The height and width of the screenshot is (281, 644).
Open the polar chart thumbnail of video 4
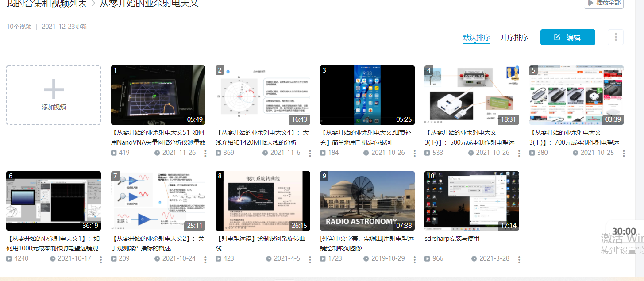pos(262,95)
